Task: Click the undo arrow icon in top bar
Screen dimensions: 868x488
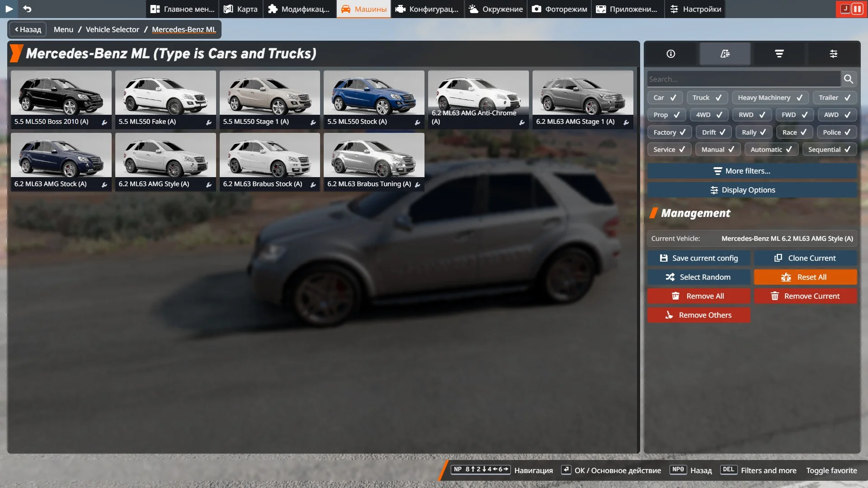Action: [28, 9]
